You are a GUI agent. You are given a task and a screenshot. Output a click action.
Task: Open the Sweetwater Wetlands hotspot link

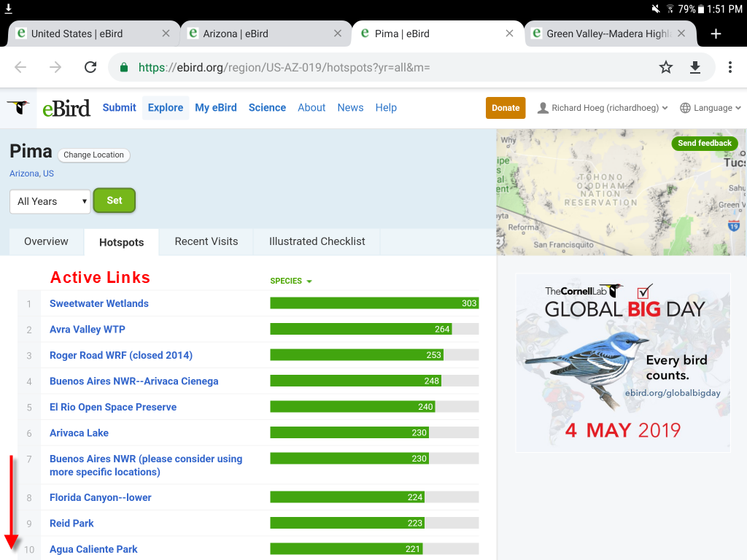pos(99,303)
